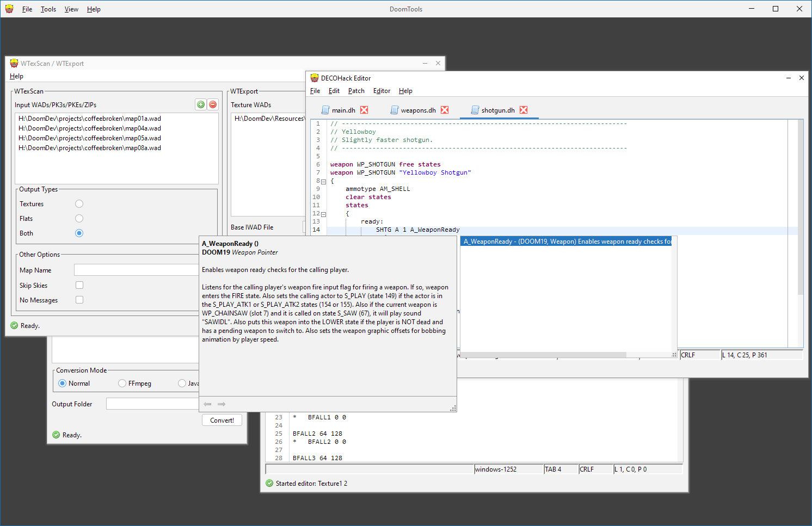Click the add input WAD green plus icon
Image resolution: width=812 pixels, height=526 pixels.
(201, 104)
